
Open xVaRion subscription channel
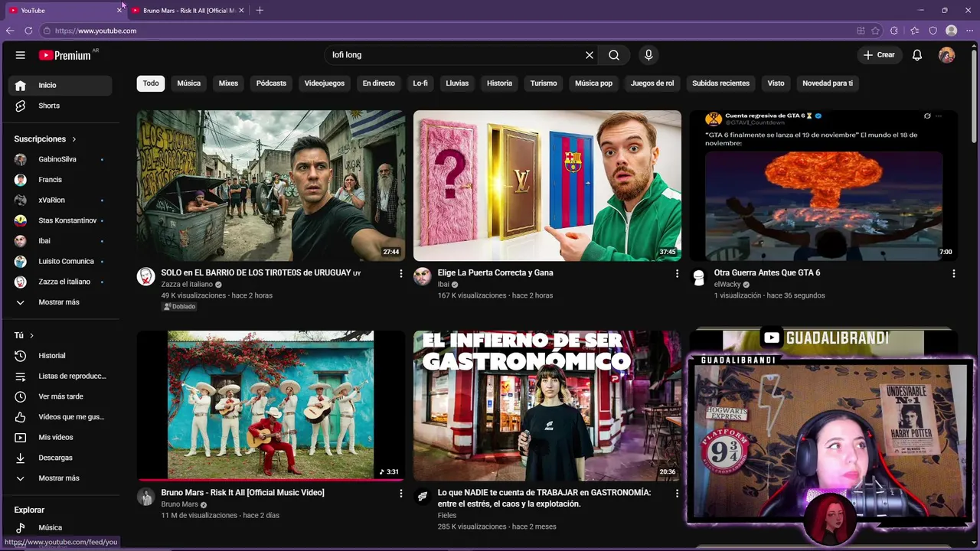click(61, 200)
